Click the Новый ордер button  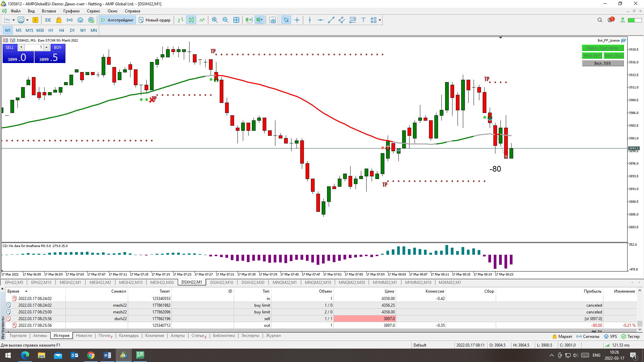coord(155,20)
